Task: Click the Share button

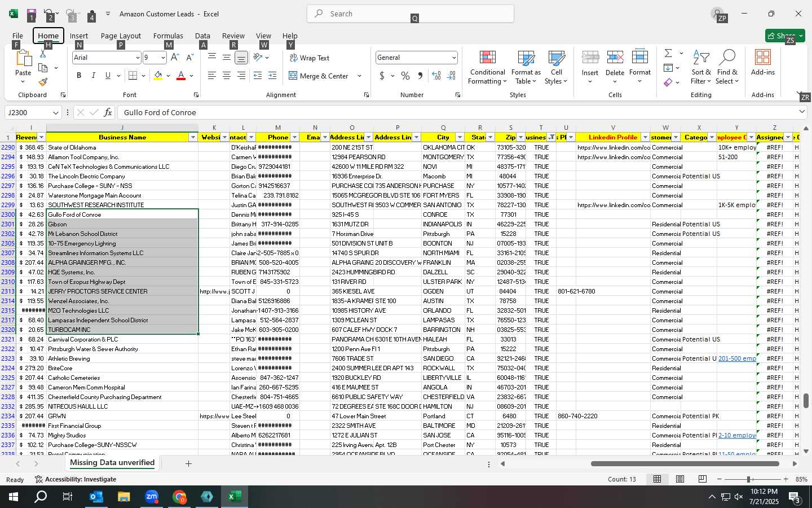Action: (x=785, y=36)
